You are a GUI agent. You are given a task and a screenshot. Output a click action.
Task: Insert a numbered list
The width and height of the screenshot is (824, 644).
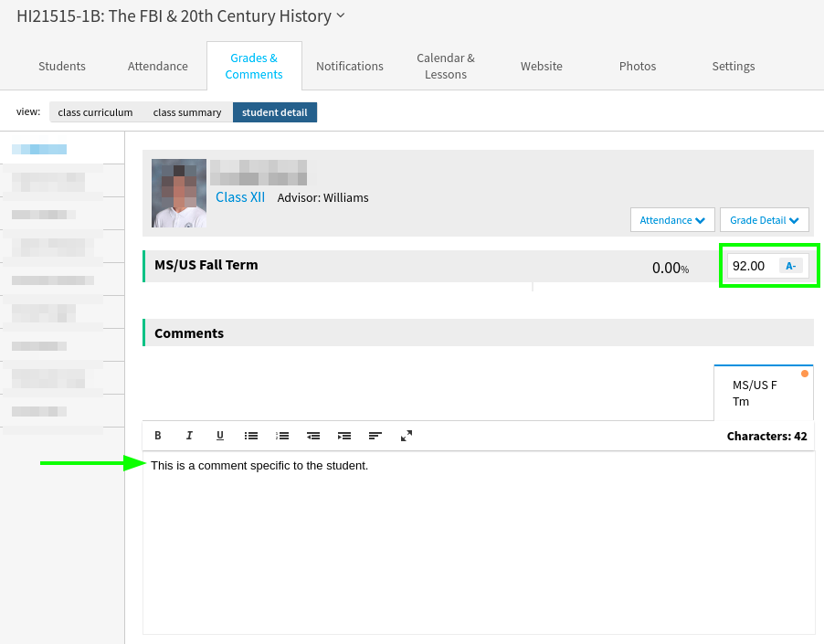coord(282,436)
